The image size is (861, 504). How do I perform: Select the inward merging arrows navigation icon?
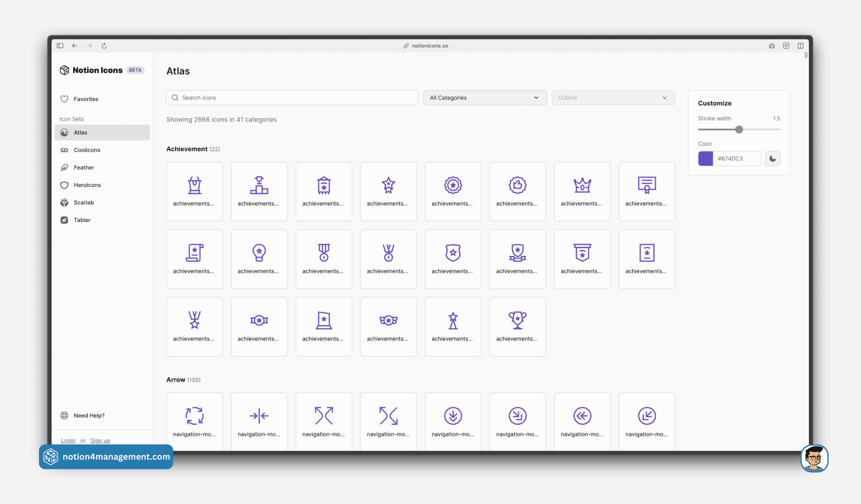point(259,422)
